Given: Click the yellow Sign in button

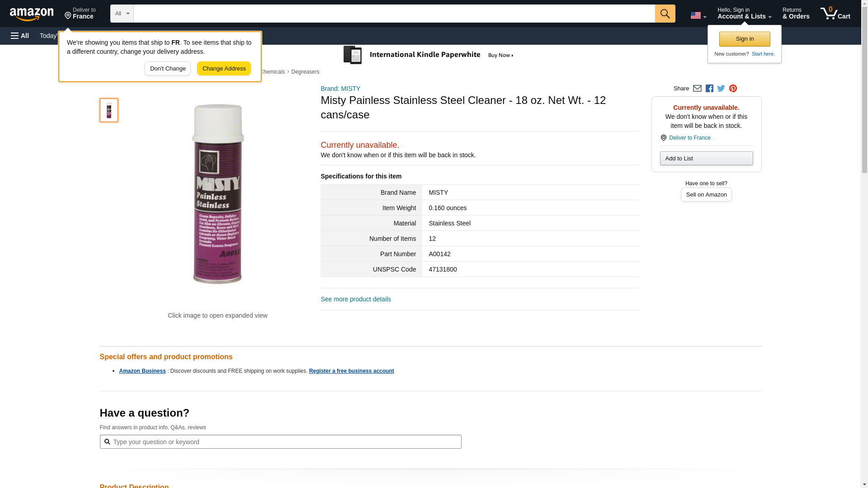Looking at the screenshot, I should (745, 39).
